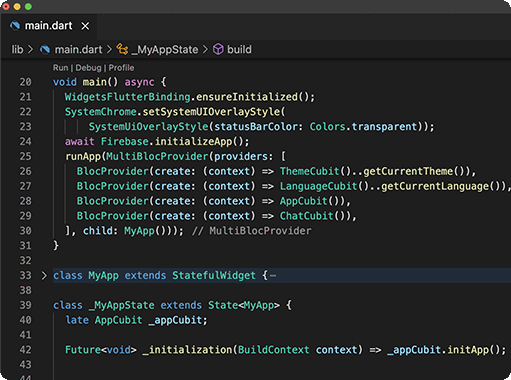Viewport: 511px width, 380px height.
Task: Click 'LanguageCubit' on line 27
Action: (318, 186)
